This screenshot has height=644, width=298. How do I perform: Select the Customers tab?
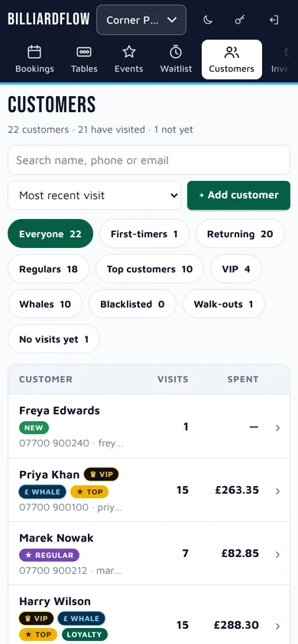pos(232,60)
